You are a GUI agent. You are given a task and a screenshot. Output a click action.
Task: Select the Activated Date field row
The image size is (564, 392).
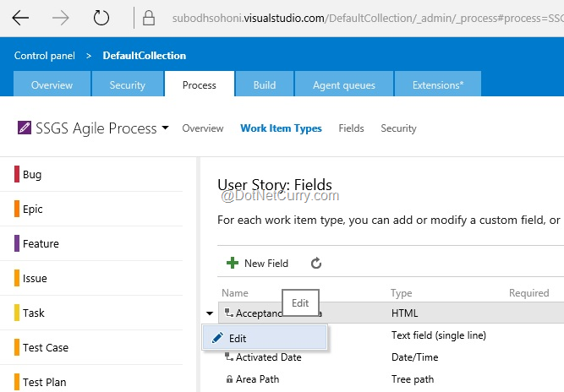tap(391, 357)
